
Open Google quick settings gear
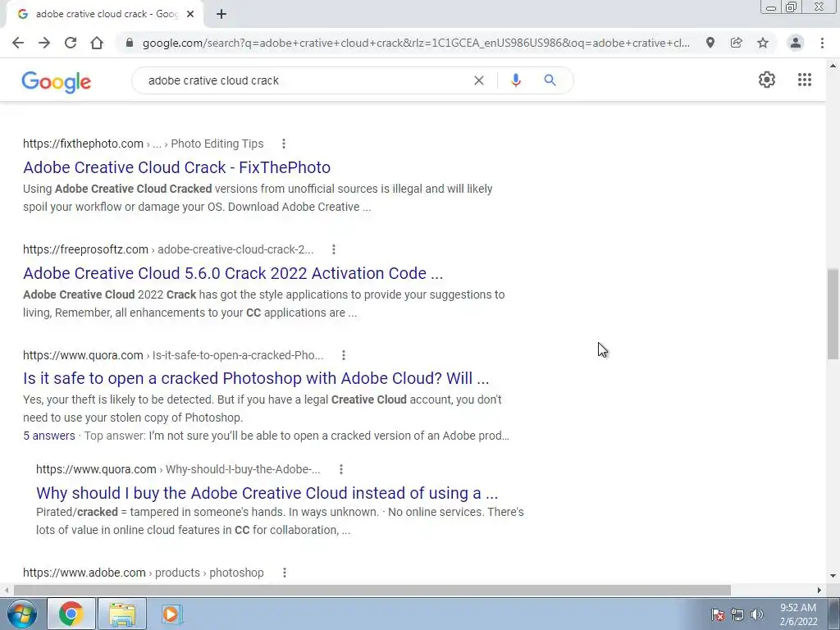pos(767,80)
